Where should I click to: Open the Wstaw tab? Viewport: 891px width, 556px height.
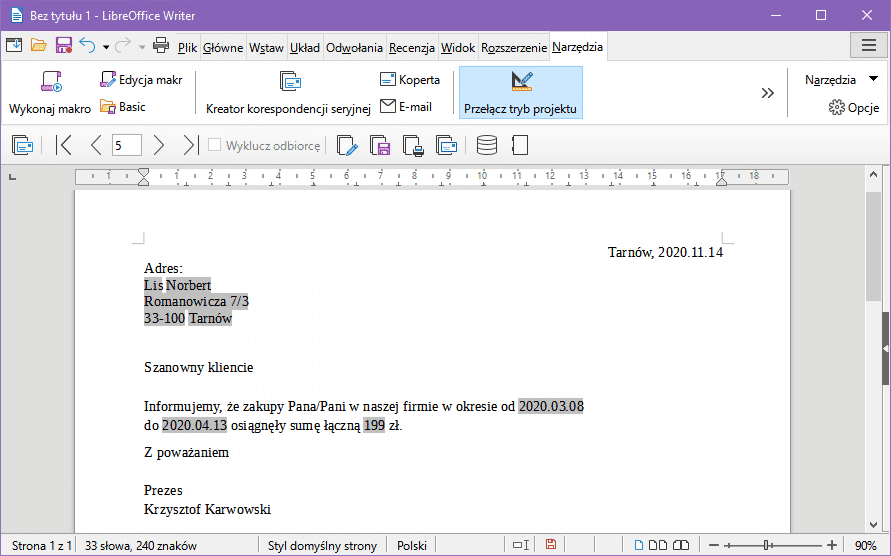click(x=266, y=47)
